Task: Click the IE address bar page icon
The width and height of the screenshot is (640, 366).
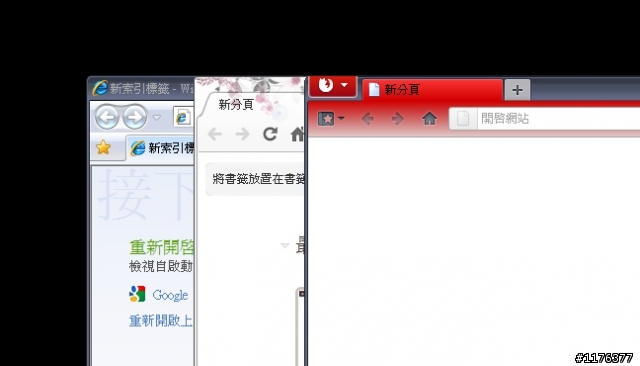Action: click(182, 118)
